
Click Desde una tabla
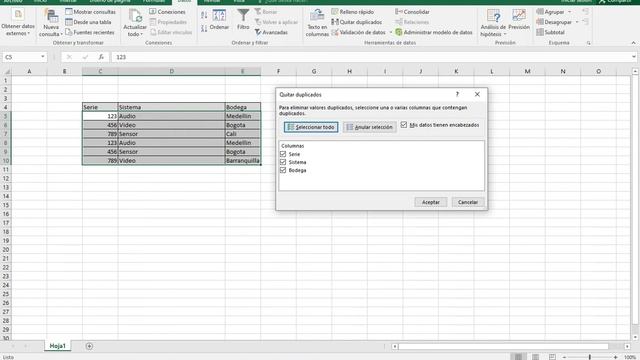click(88, 22)
